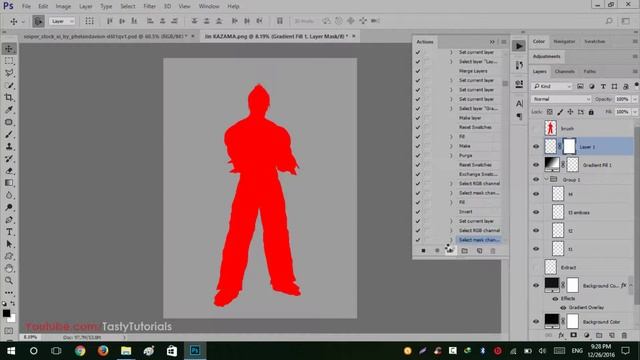Open the Window menu

209,6
